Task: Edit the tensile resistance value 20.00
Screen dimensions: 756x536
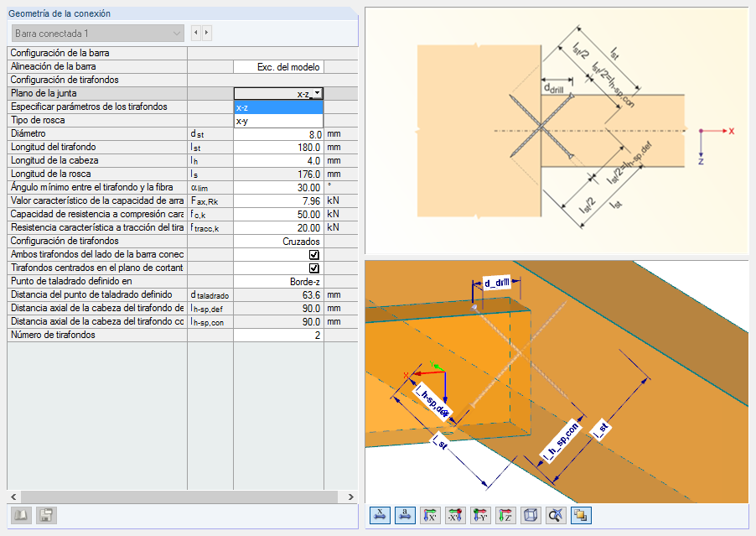Action: click(x=278, y=227)
